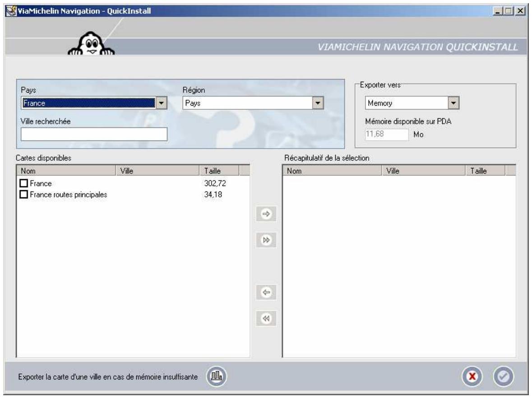Click the Récapitulatif de la sélection label
532x397 pixels.
(327, 158)
